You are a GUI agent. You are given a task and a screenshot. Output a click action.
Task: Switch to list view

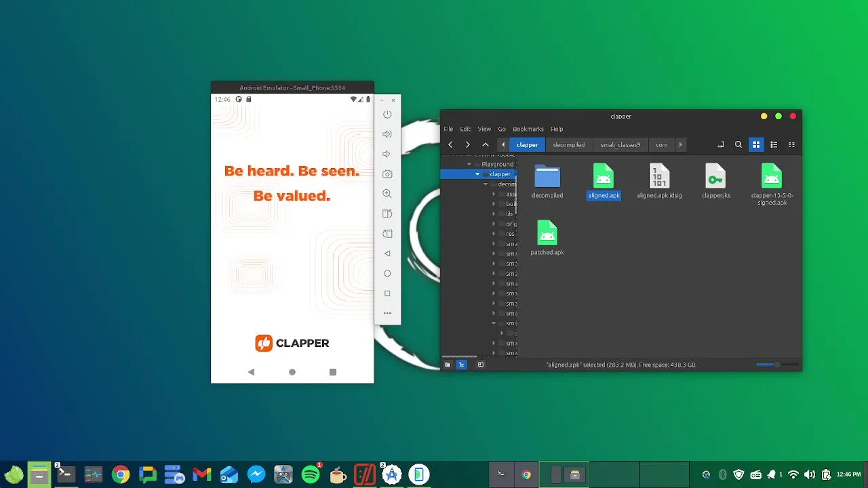pyautogui.click(x=774, y=144)
